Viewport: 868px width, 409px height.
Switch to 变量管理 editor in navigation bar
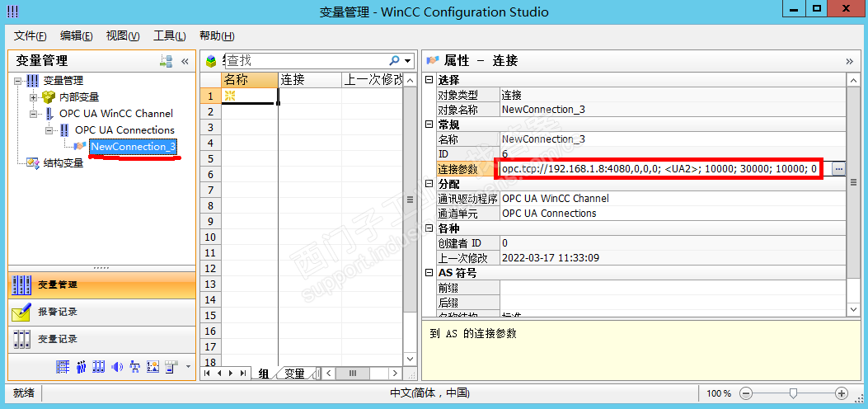(x=102, y=285)
